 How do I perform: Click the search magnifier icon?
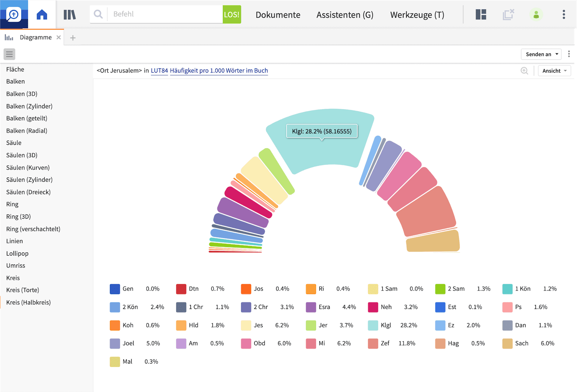click(98, 14)
